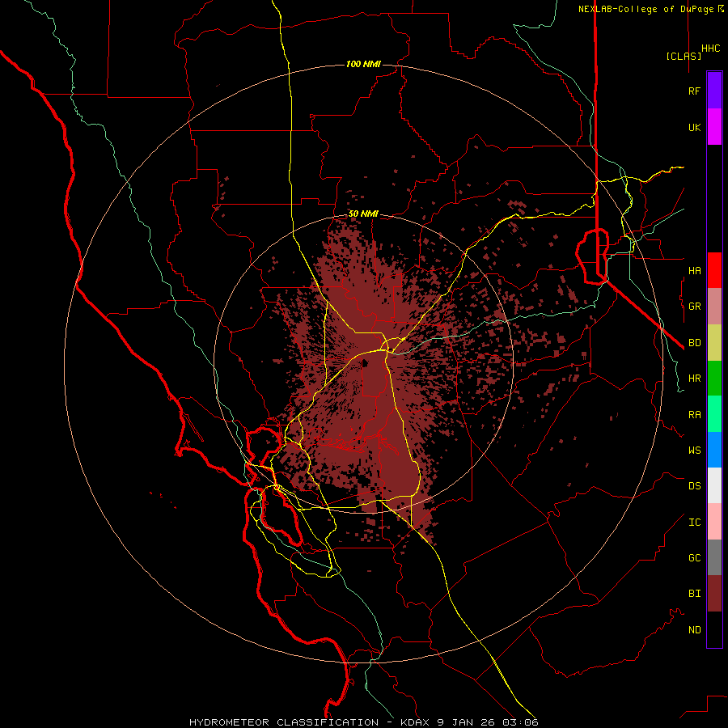Click the KDAX radar site identifier
The image size is (728, 728).
point(416,722)
